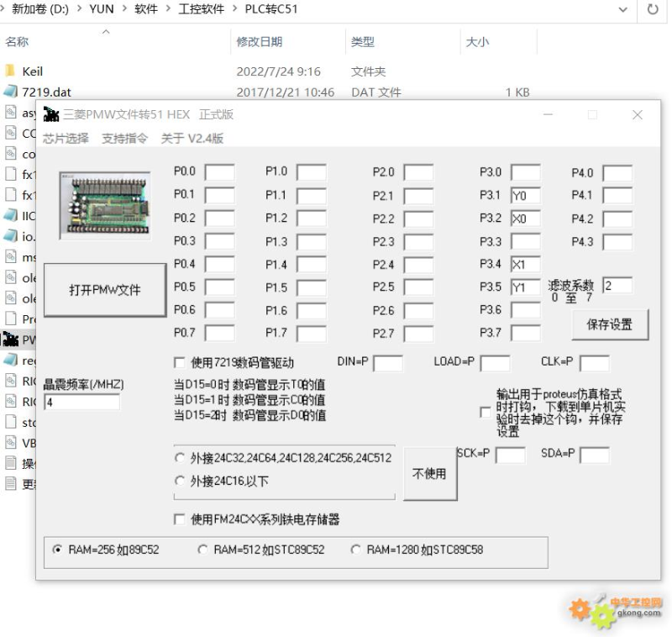Click the Keil folder icon
The height and width of the screenshot is (637, 672).
pos(11,71)
